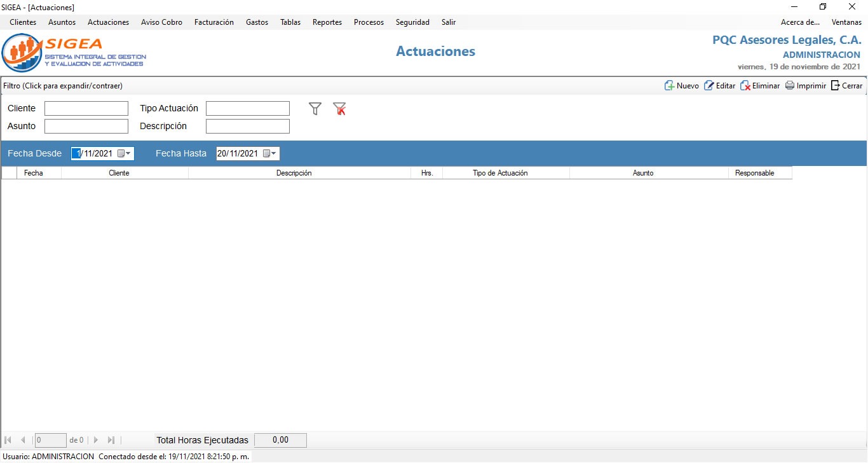Open the Seguridad menu

point(412,22)
